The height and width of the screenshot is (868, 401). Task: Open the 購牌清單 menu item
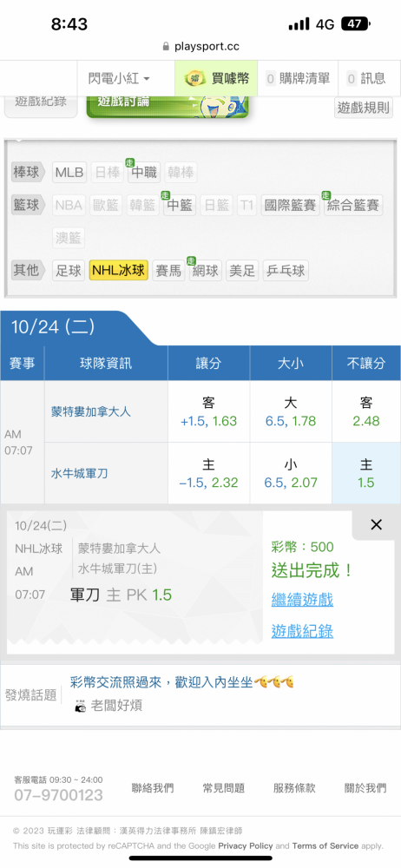click(298, 79)
